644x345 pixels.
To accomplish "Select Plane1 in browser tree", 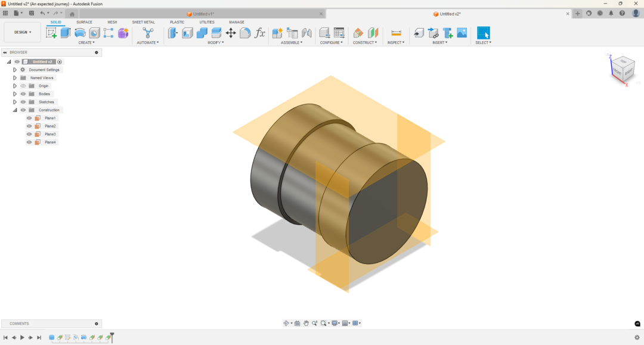I will click(50, 118).
